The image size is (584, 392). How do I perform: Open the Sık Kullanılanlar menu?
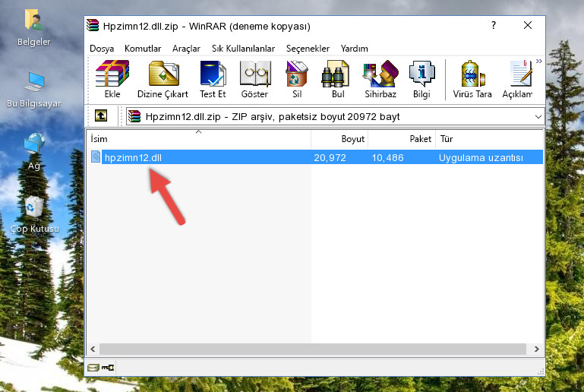(x=243, y=49)
